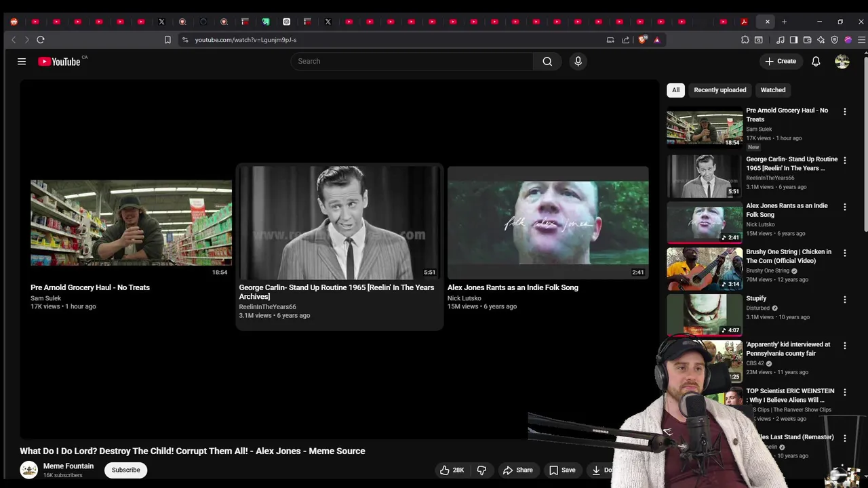Like the Alex Jones meme video

click(x=452, y=470)
